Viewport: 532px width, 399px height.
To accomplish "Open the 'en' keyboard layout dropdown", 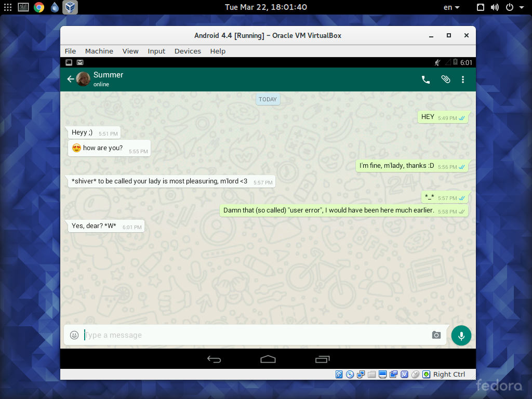I will tap(451, 7).
